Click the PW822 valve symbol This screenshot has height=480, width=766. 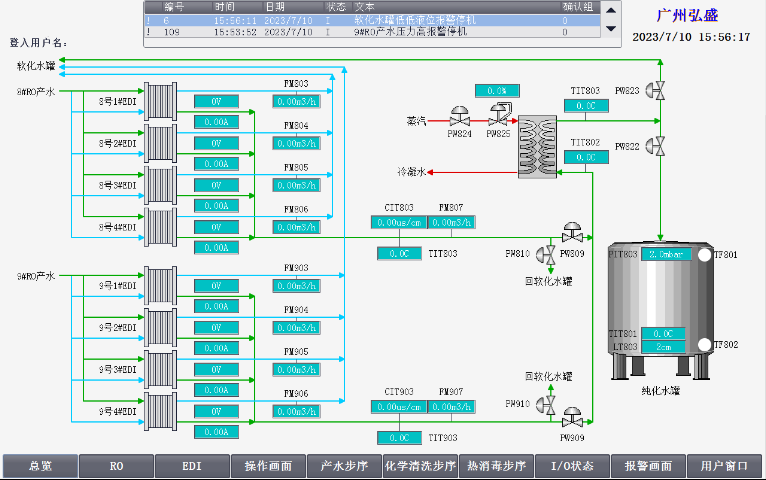[x=659, y=146]
